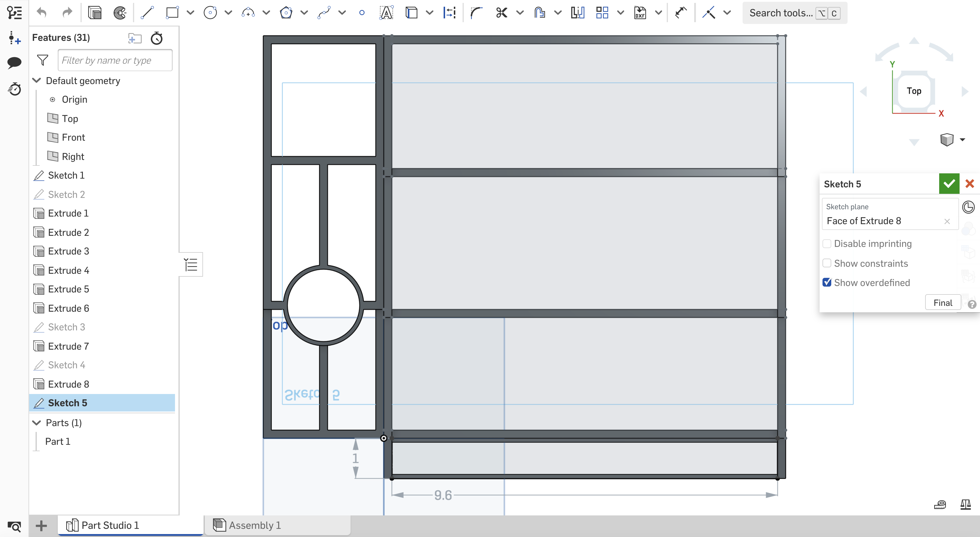The height and width of the screenshot is (537, 980).
Task: Select the Sketch text tool
Action: tap(386, 13)
